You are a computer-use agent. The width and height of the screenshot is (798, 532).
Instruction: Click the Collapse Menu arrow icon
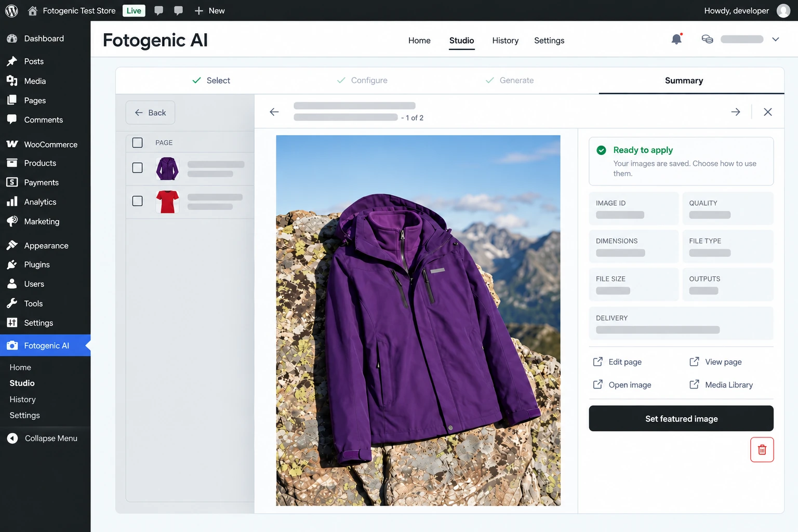[x=12, y=438]
